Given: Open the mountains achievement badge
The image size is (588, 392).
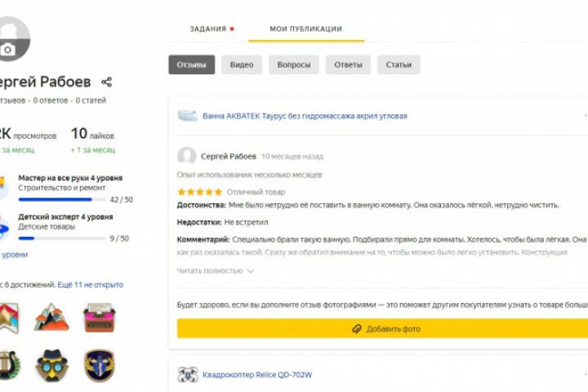Looking at the screenshot, I should (51, 318).
